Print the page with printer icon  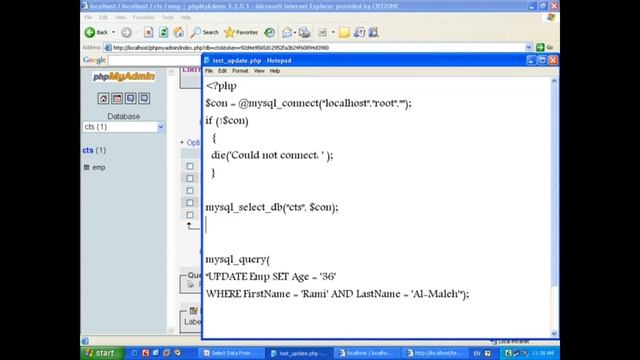pos(304,32)
